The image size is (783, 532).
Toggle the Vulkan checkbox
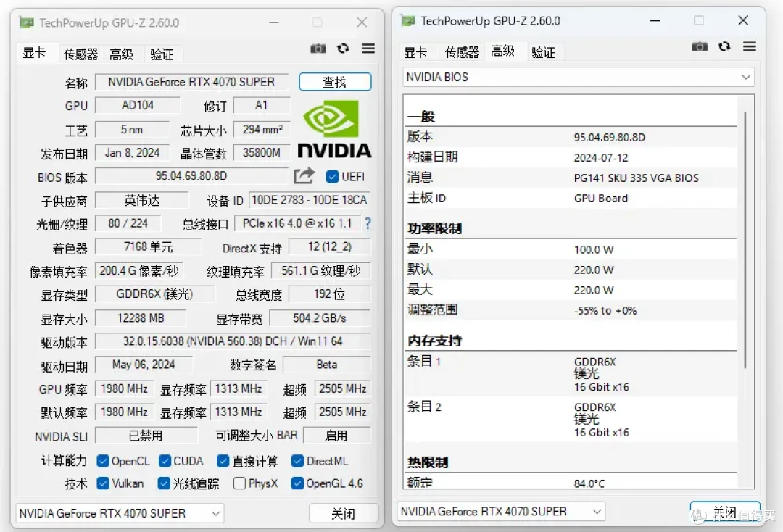pyautogui.click(x=103, y=483)
